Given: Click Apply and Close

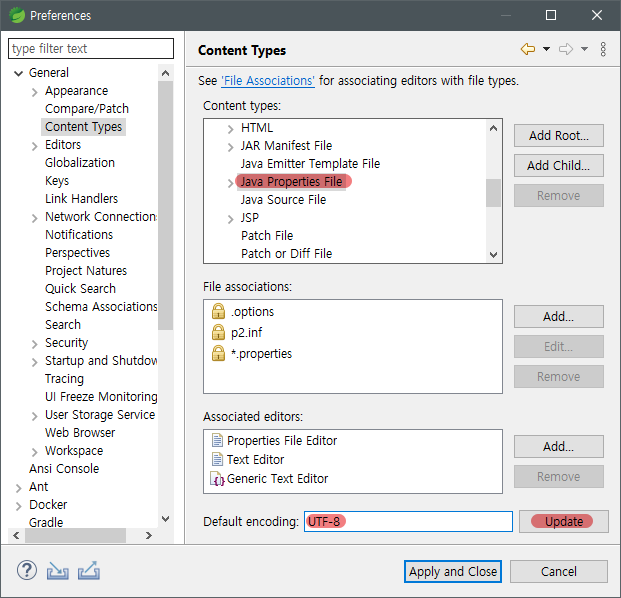Looking at the screenshot, I should tap(453, 571).
